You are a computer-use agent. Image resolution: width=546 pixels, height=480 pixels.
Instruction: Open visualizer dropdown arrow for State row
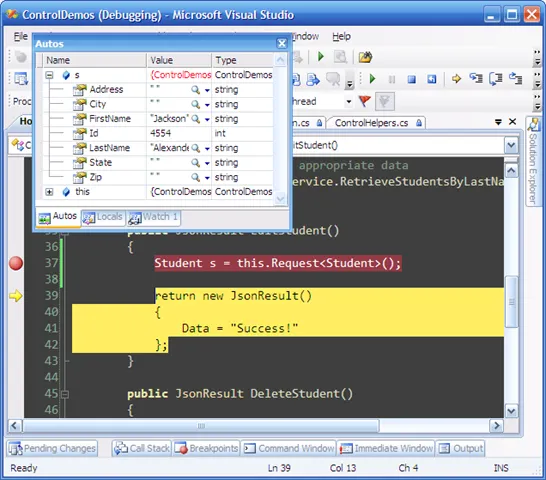[x=207, y=163]
